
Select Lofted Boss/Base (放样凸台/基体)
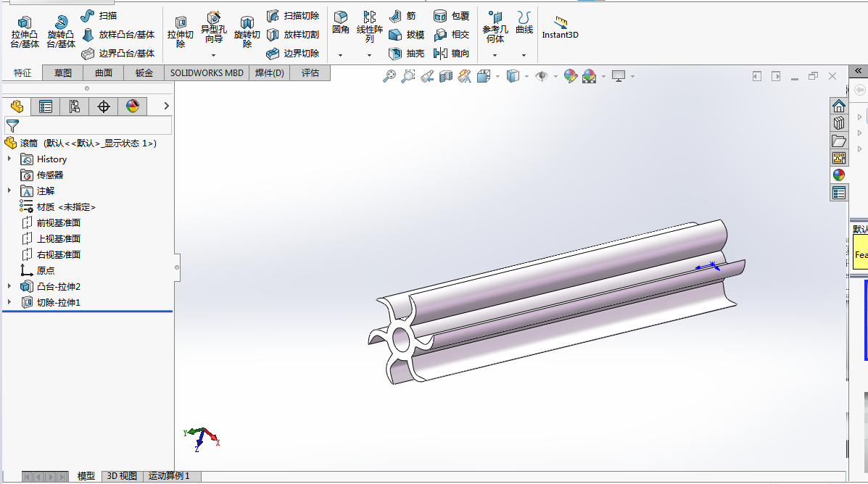point(118,35)
